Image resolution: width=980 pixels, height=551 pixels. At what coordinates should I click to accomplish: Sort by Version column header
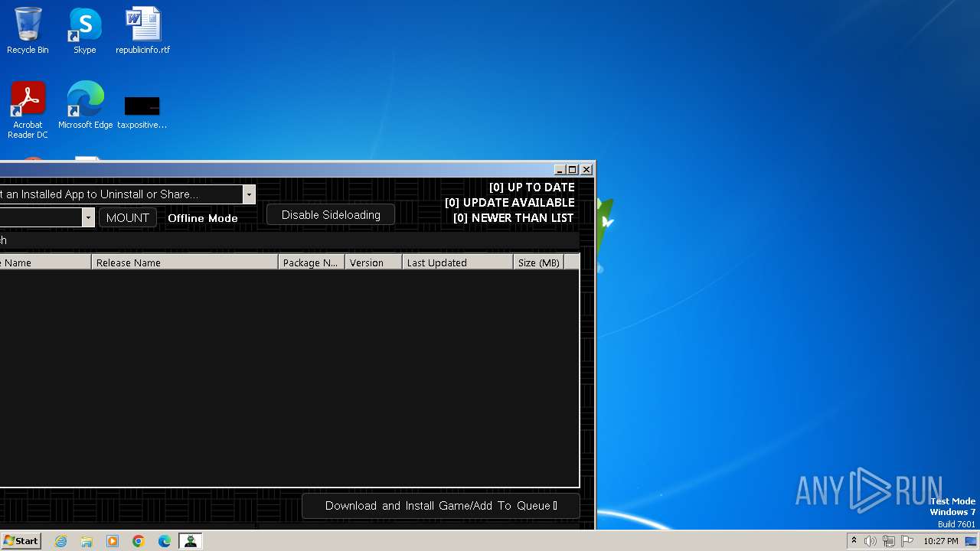pyautogui.click(x=374, y=262)
